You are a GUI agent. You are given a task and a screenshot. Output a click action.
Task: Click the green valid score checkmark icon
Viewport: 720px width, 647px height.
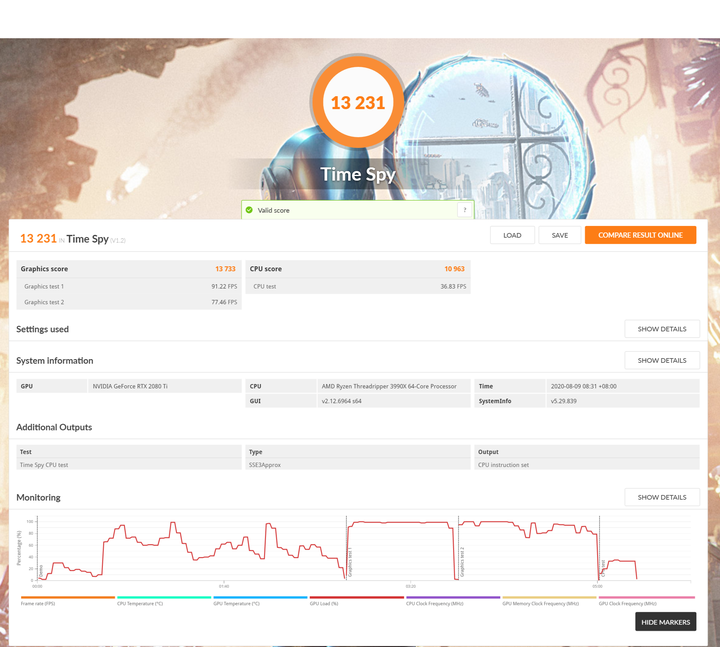coord(249,210)
